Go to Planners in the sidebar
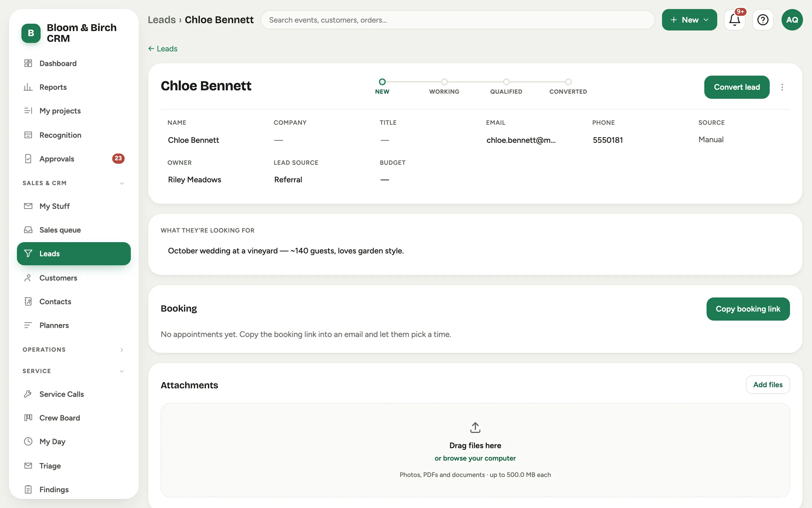The height and width of the screenshot is (508, 812). tap(74, 325)
